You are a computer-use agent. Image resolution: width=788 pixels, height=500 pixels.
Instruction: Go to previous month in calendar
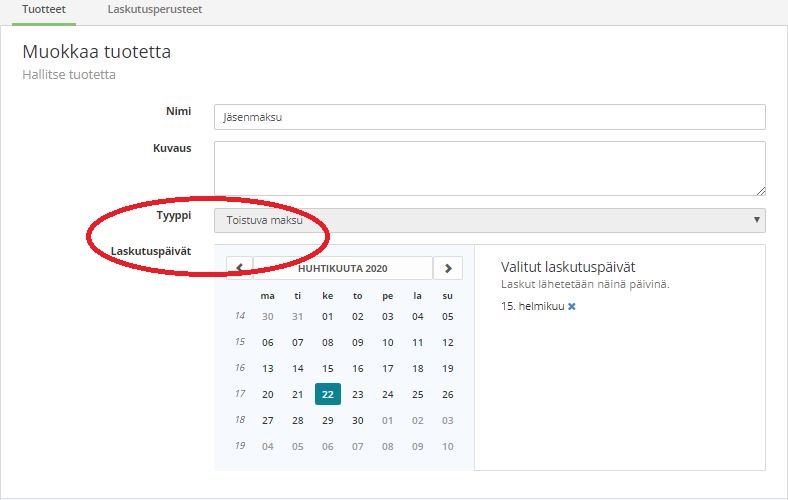pos(240,268)
